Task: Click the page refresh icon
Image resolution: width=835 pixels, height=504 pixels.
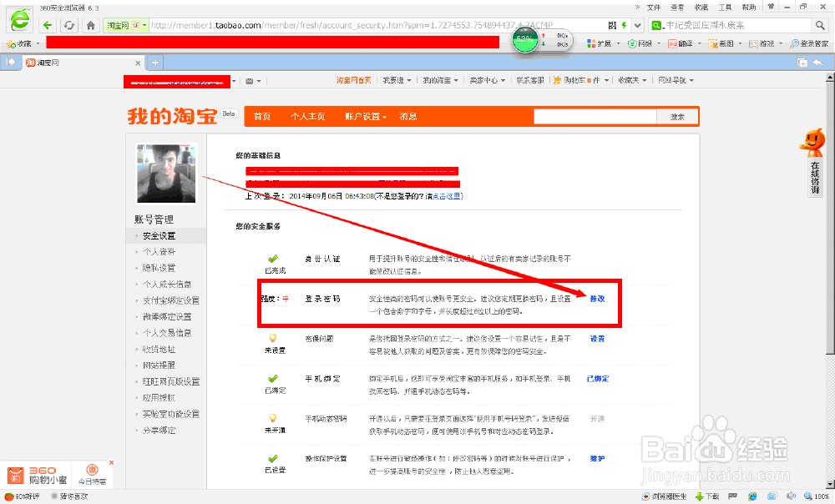Action: pyautogui.click(x=69, y=25)
